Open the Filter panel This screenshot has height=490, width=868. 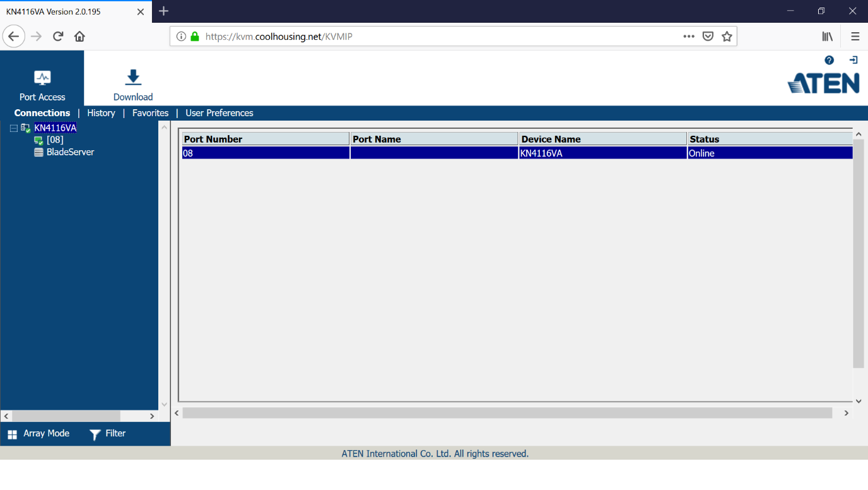tap(108, 434)
